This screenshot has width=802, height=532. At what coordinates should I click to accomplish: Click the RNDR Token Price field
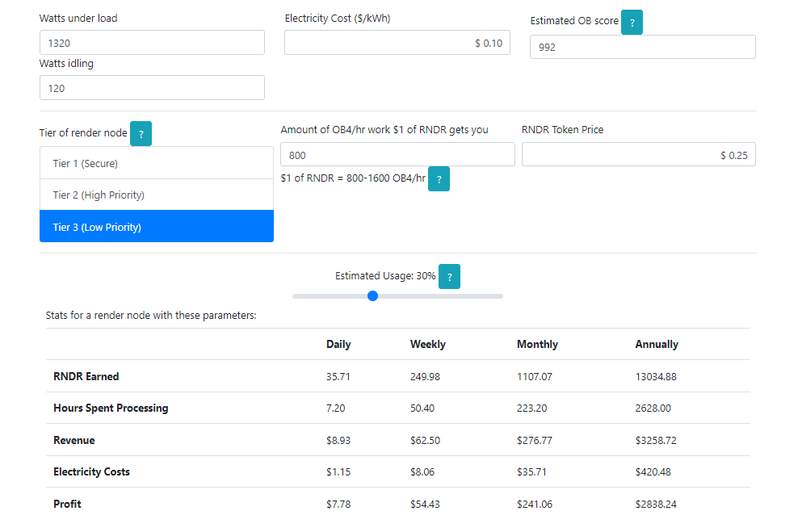tap(639, 154)
